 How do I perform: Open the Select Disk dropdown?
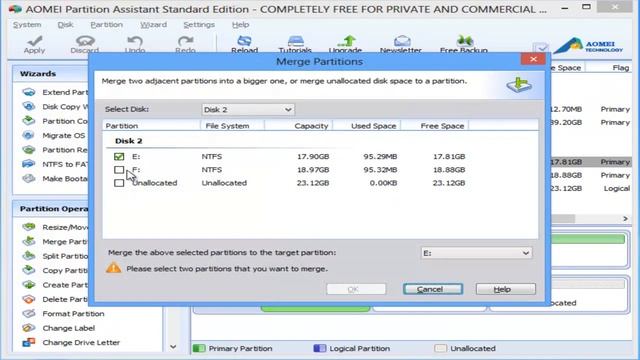(x=248, y=109)
